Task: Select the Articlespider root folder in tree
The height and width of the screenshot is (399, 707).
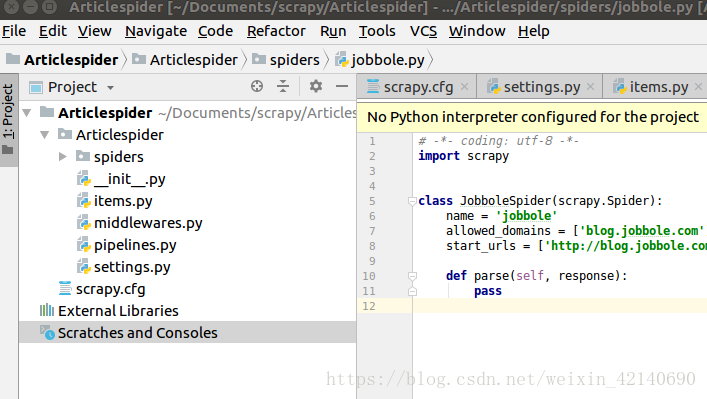Action: 187,113
